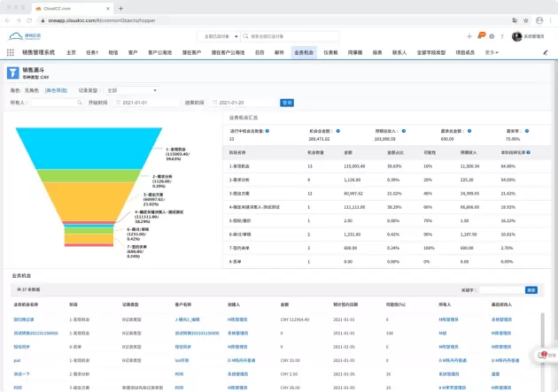Open the app launcher grid icon
Screen dimensions: 558x392
coord(11,52)
